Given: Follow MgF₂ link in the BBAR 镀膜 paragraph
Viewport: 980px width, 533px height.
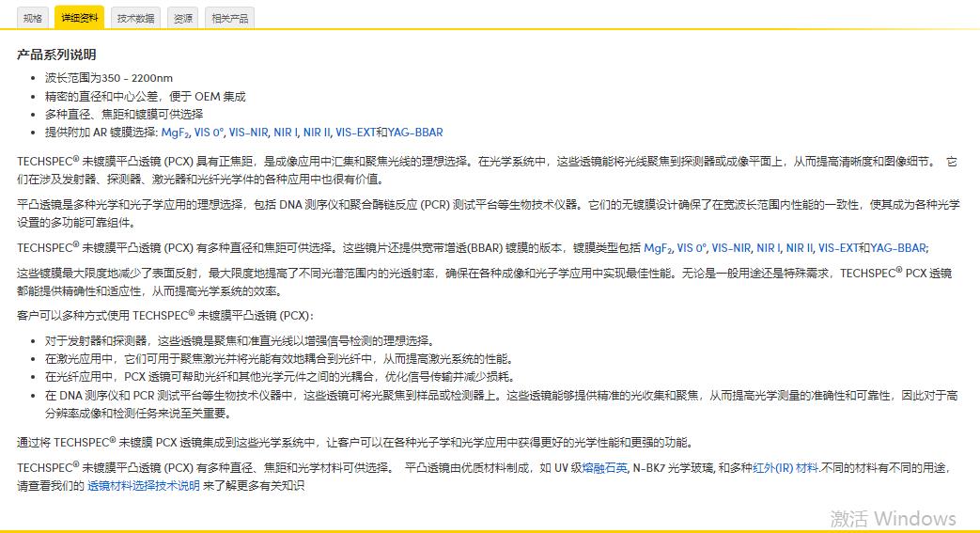Looking at the screenshot, I should 658,248.
